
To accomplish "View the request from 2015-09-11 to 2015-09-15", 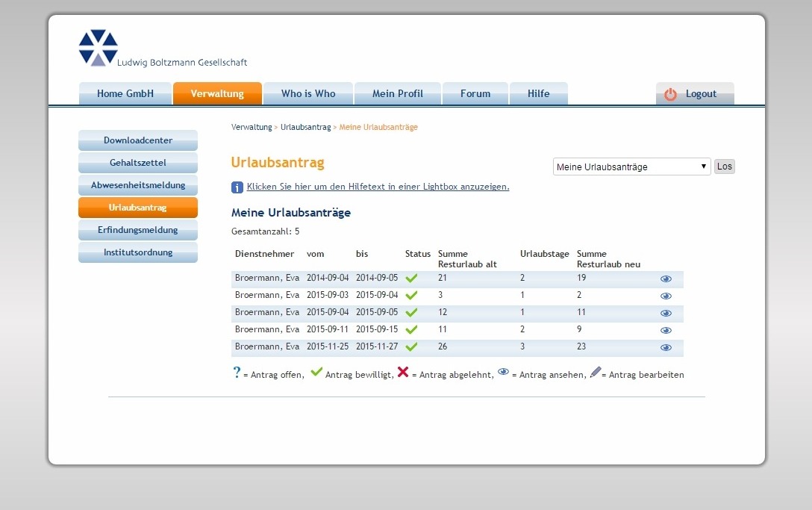I will coord(666,330).
